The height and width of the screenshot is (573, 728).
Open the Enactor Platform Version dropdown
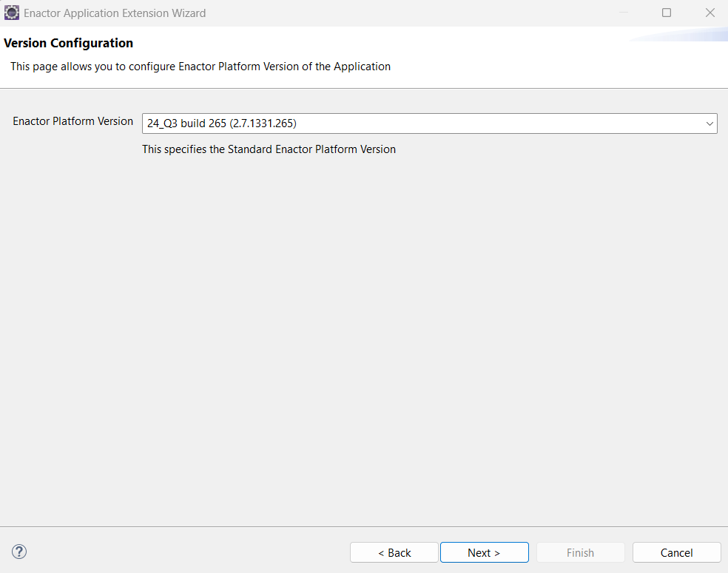point(709,123)
